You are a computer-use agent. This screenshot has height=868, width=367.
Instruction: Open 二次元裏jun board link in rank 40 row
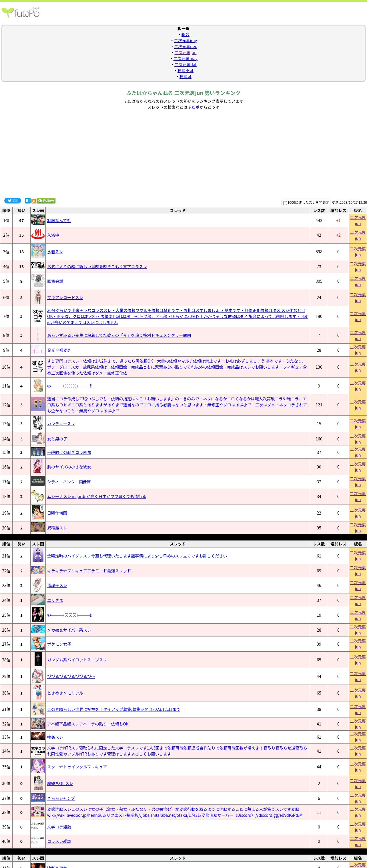point(358,841)
